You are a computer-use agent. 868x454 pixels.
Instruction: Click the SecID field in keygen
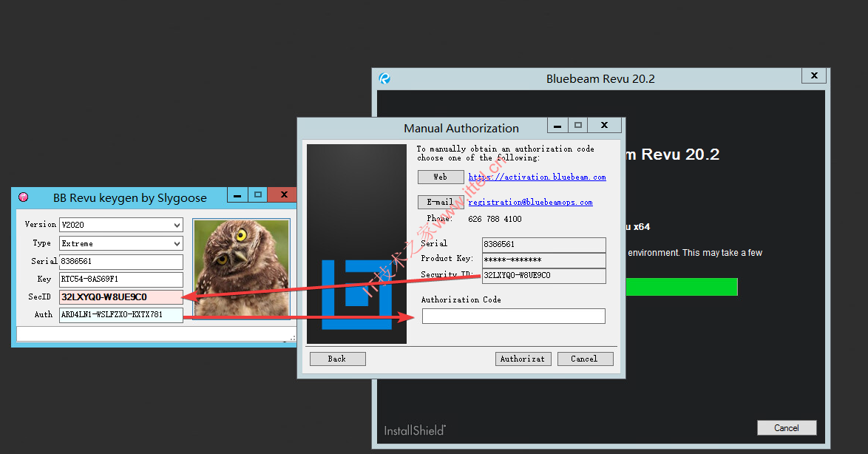(x=121, y=297)
